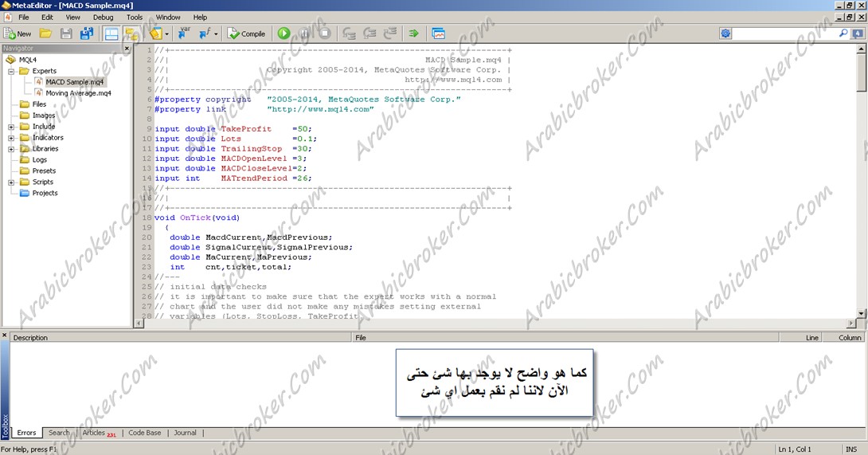Viewport: 868px width, 455px height.
Task: Switch to the Articles tab
Action: point(99,433)
